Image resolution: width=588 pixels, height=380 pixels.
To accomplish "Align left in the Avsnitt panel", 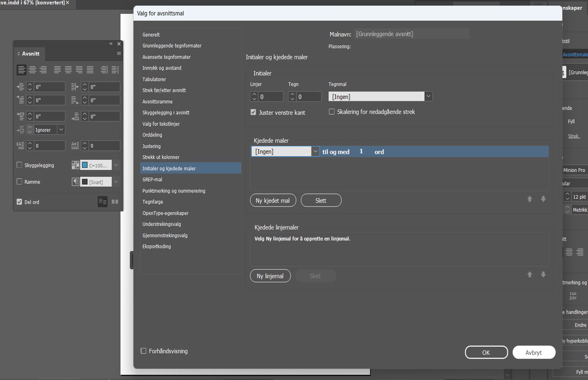I will tap(21, 70).
